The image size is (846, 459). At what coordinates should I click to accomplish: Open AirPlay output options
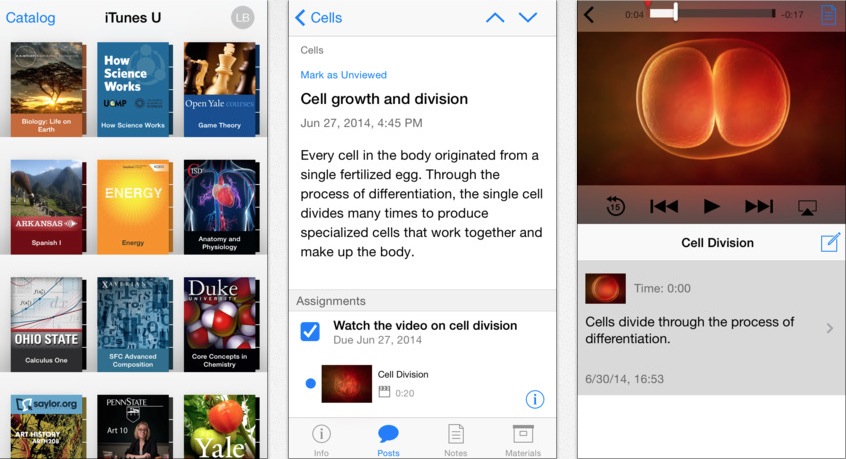pyautogui.click(x=807, y=207)
